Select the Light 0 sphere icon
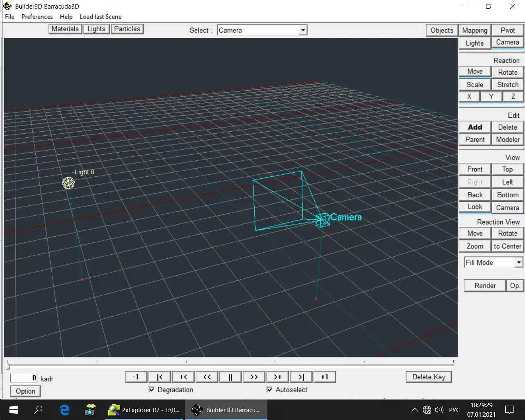The width and height of the screenshot is (525, 420). (x=68, y=183)
